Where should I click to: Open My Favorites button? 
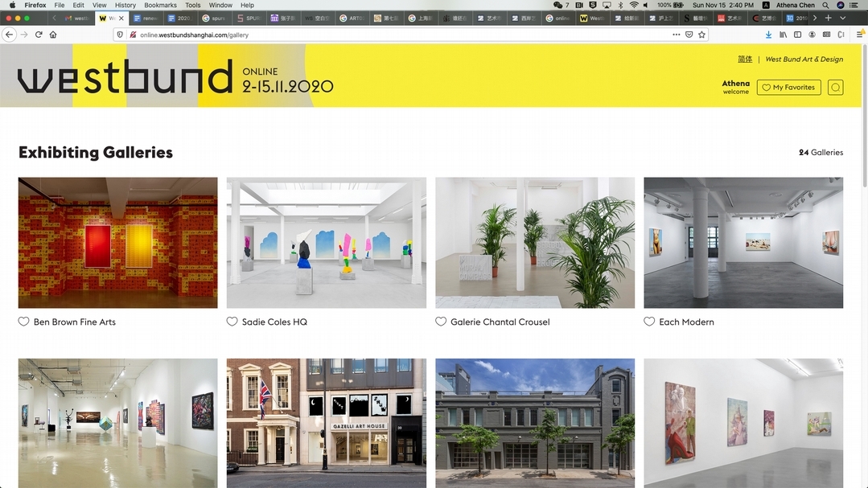coord(789,88)
